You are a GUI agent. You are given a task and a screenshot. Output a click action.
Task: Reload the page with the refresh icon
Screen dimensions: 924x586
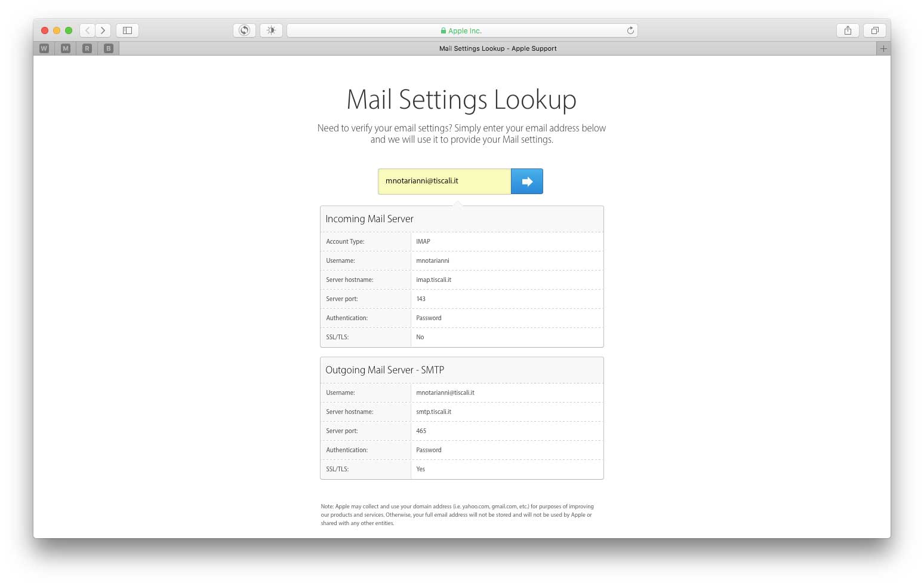point(630,30)
